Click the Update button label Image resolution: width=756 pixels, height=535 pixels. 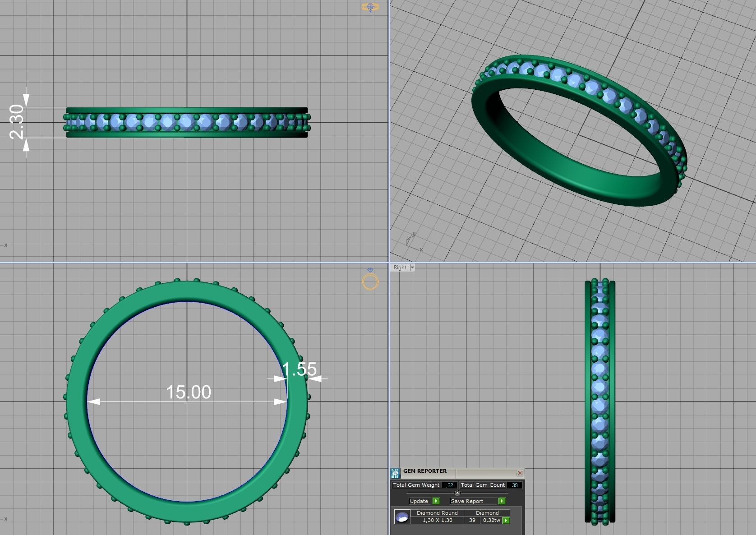click(419, 501)
